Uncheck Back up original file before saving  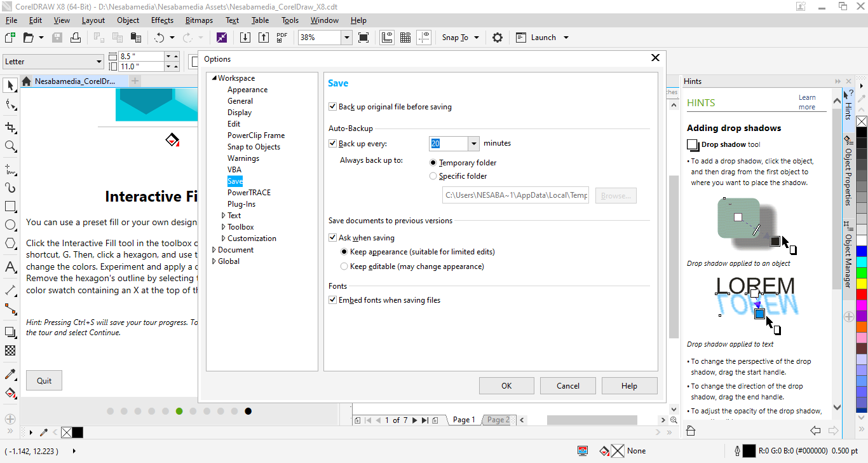click(x=332, y=107)
